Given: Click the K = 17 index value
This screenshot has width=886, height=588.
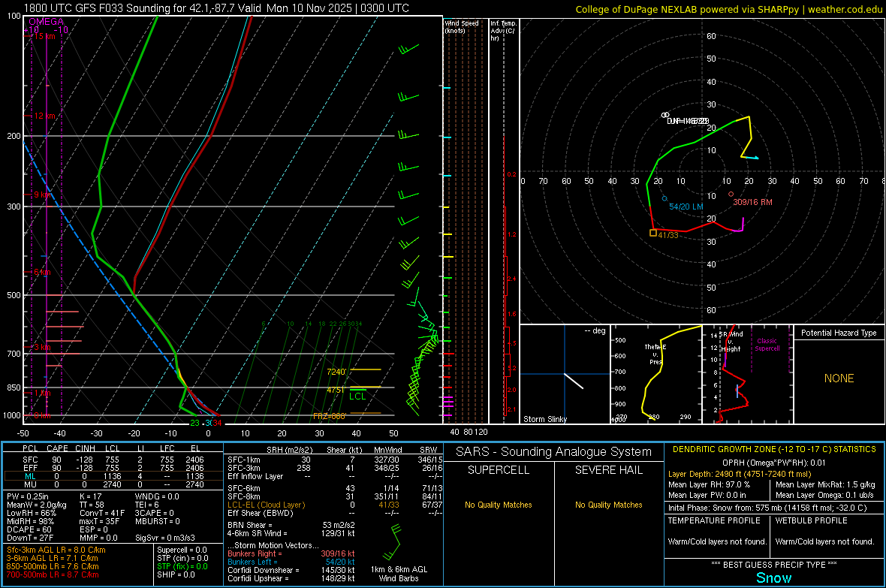Looking at the screenshot, I should click(90, 496).
